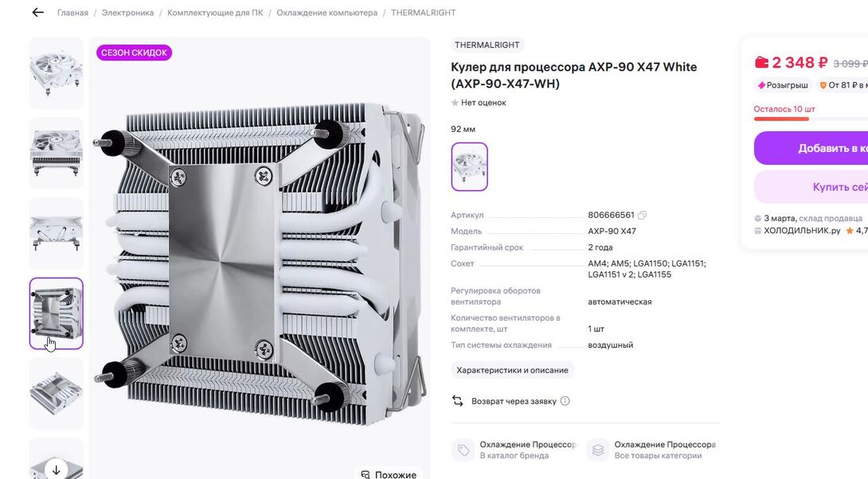Select the 92 мм variant swatch
The image size is (868, 479).
469,166
